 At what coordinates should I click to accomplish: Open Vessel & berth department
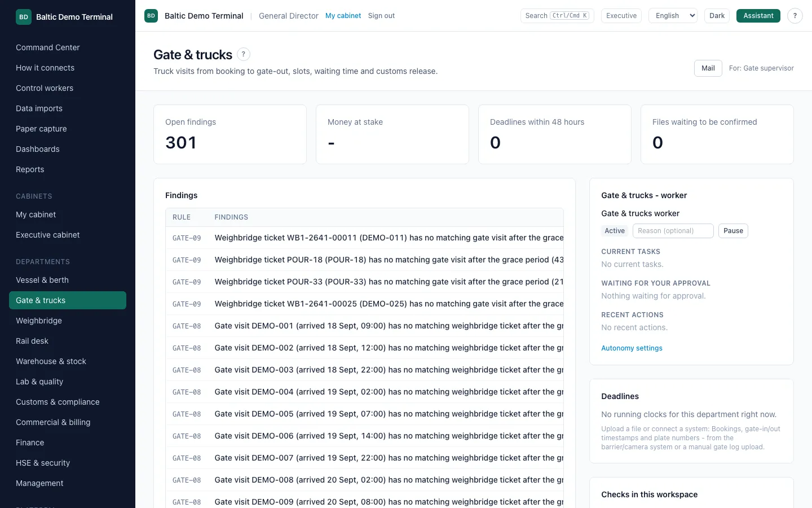click(68, 280)
